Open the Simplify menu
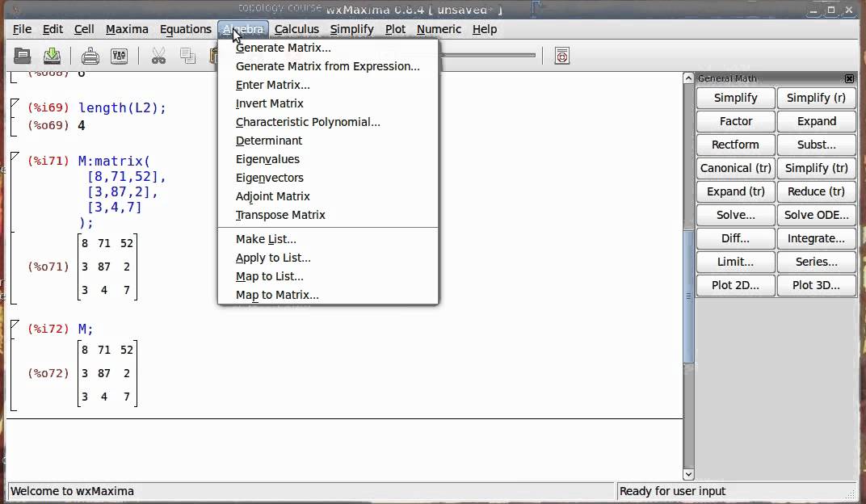The width and height of the screenshot is (866, 504). point(352,29)
